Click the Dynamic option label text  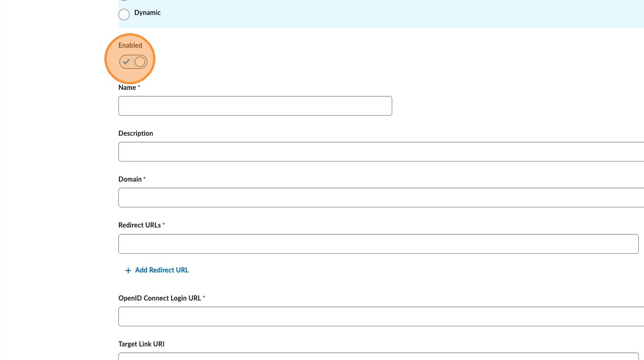click(x=147, y=13)
